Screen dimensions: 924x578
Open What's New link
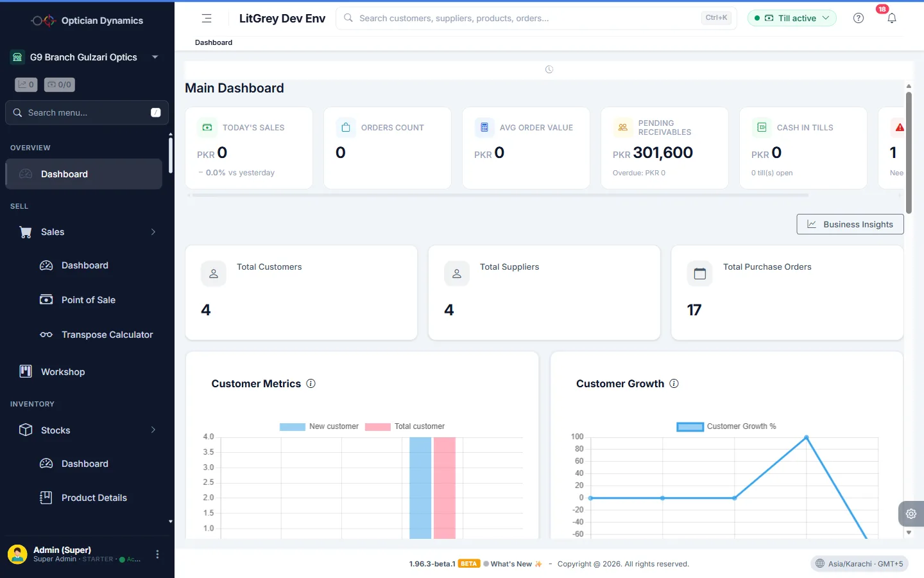[513, 564]
